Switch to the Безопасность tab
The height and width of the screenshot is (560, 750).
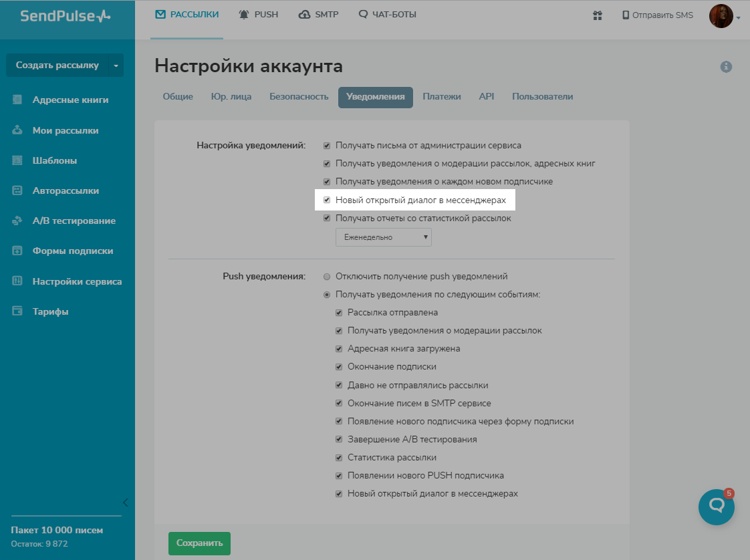click(x=299, y=97)
